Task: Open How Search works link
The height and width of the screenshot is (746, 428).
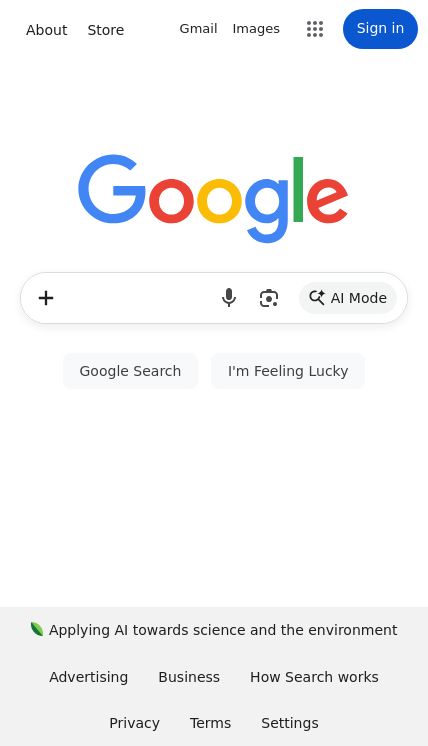Action: 314,677
